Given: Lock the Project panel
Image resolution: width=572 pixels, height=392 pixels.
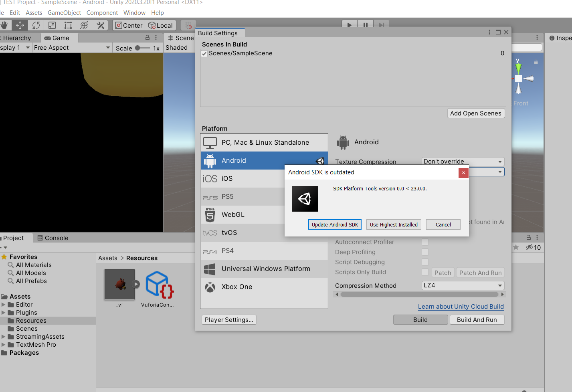Looking at the screenshot, I should (529, 237).
